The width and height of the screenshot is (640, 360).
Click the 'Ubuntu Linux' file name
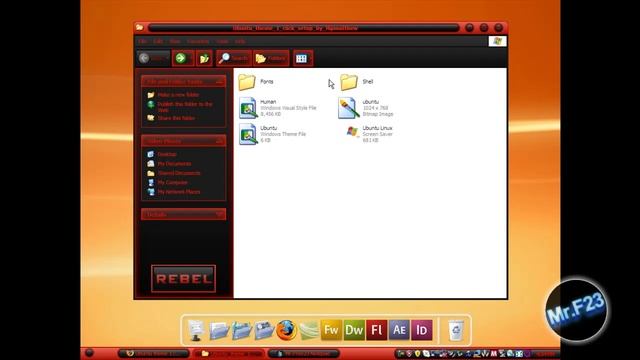[378, 128]
